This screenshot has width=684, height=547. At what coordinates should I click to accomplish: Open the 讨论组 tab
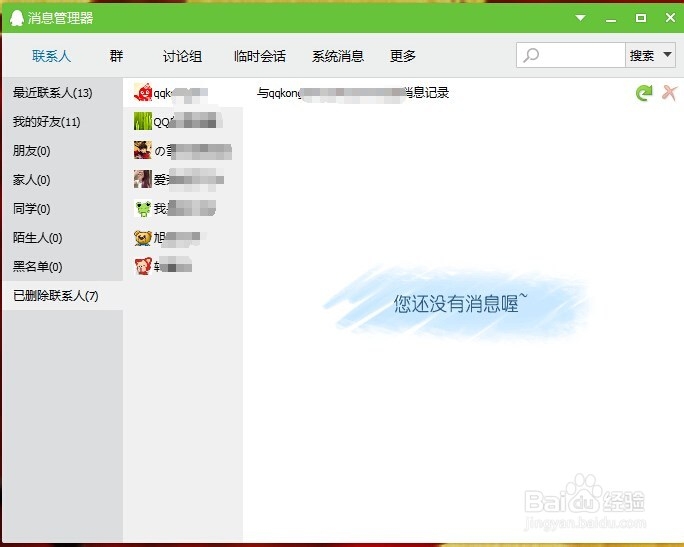coord(182,56)
